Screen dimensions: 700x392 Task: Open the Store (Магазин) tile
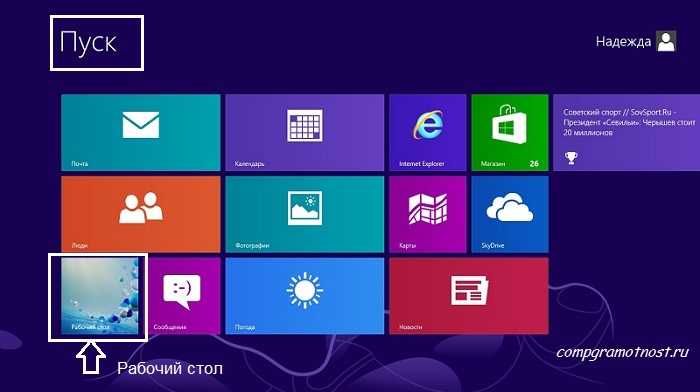(510, 132)
